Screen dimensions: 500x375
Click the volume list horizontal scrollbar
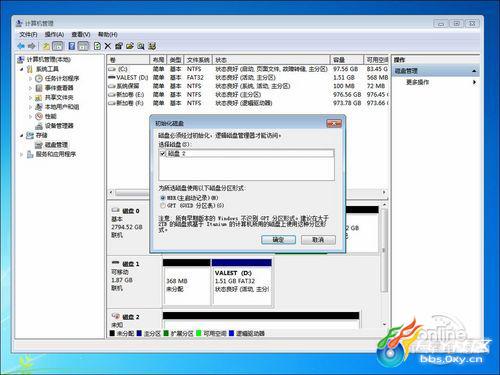[132, 193]
